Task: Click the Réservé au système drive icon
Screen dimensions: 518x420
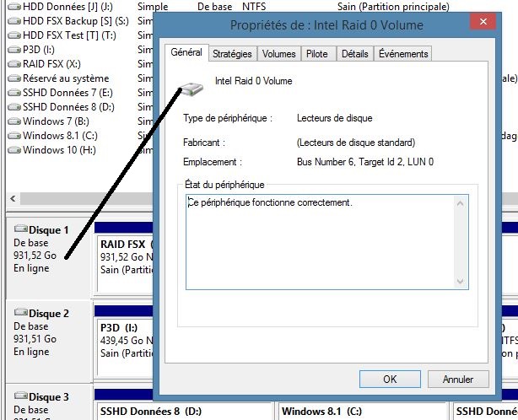Action: tap(14, 78)
